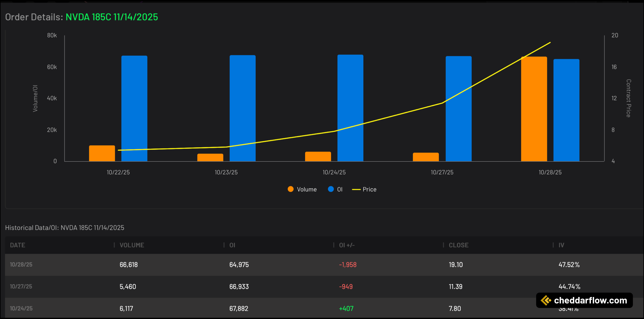Click the OI value 66,933

click(239, 287)
